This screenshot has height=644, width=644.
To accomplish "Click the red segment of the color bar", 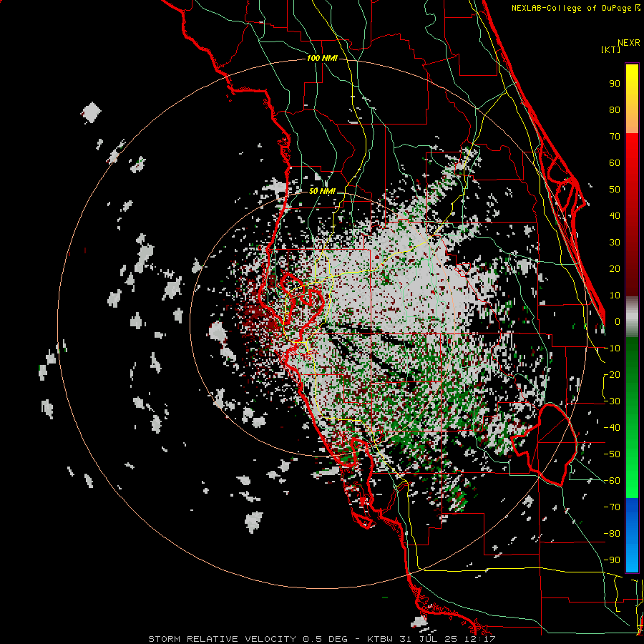I will (632, 213).
